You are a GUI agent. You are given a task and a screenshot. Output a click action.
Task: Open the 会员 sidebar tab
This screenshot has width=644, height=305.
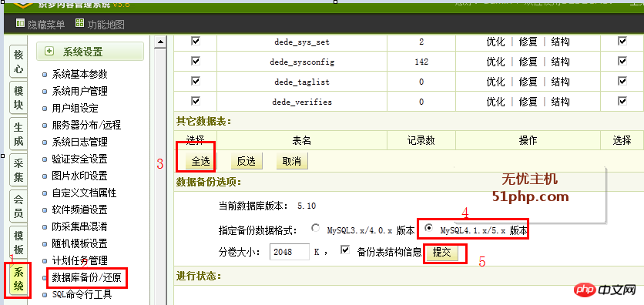click(18, 206)
